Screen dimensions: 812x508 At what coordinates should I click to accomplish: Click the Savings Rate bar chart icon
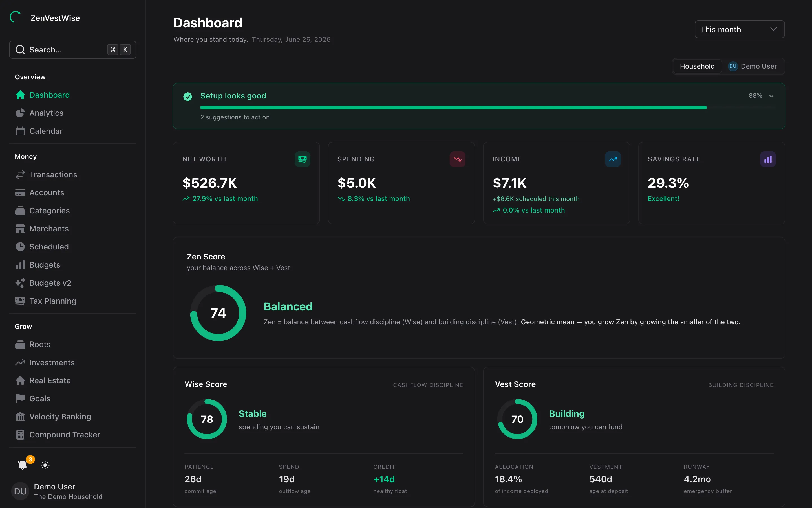pos(768,159)
